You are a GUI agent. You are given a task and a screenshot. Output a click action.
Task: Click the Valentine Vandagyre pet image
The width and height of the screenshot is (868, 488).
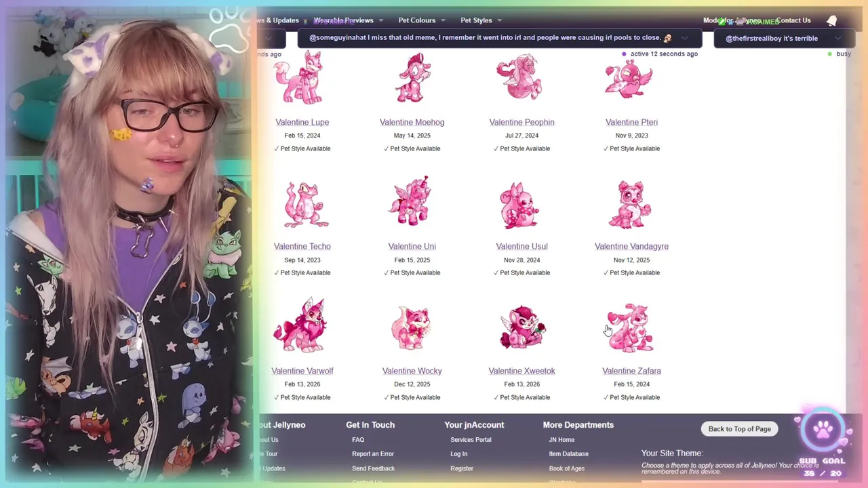point(630,205)
